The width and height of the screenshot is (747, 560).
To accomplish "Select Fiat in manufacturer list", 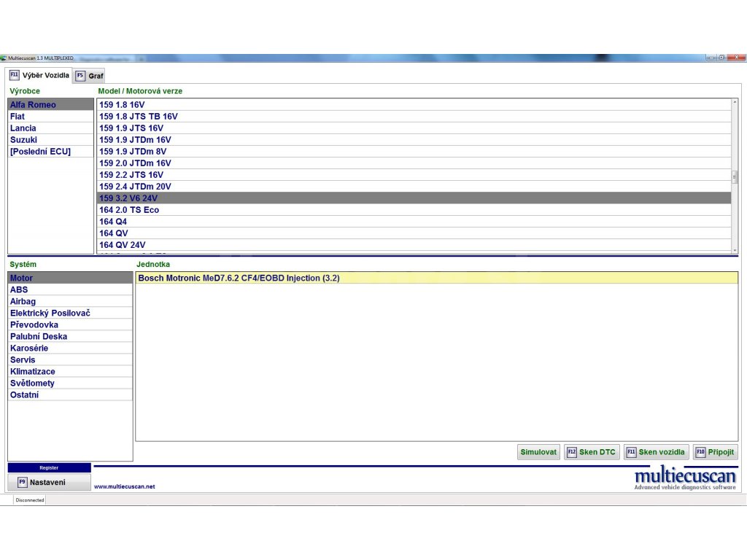I will (18, 117).
